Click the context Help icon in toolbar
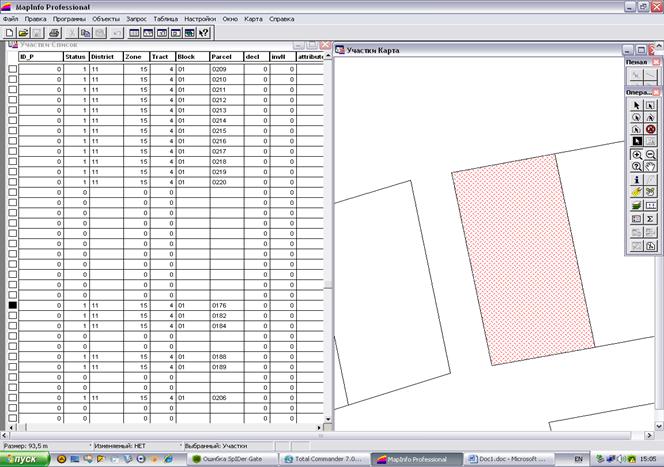 (203, 33)
